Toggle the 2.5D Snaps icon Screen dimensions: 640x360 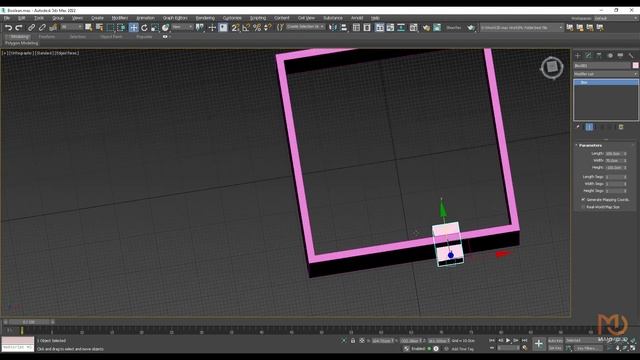point(236,28)
